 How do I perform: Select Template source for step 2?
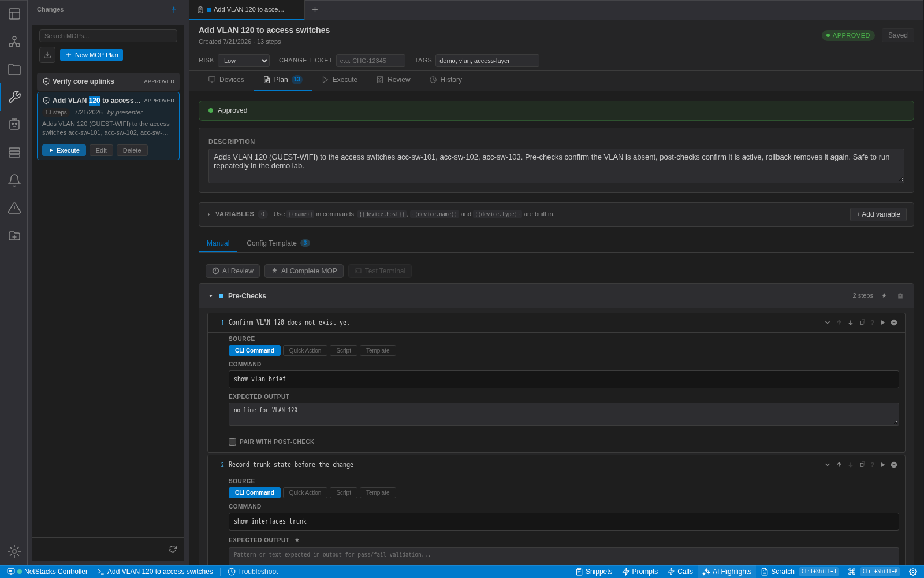click(378, 493)
